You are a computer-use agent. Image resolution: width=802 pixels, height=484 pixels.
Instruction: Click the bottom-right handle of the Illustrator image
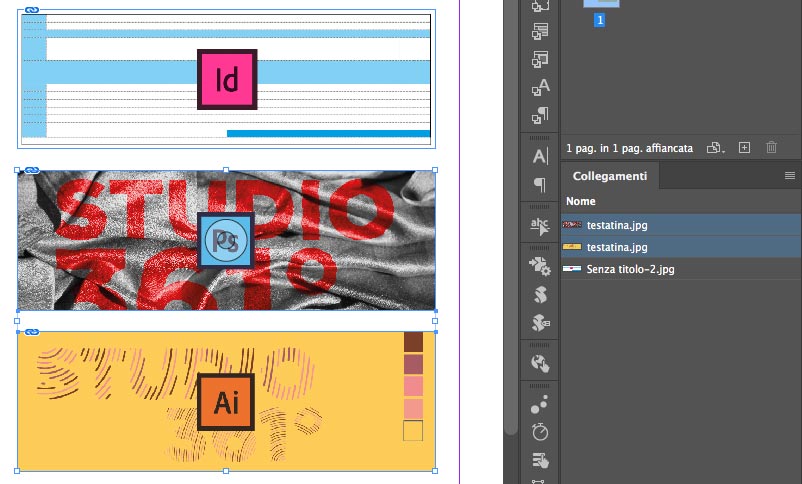[x=435, y=471]
